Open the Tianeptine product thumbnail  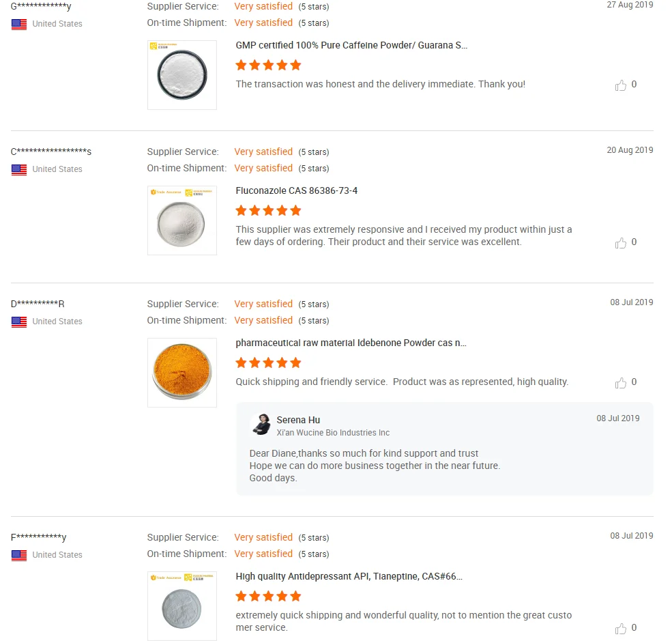182,606
